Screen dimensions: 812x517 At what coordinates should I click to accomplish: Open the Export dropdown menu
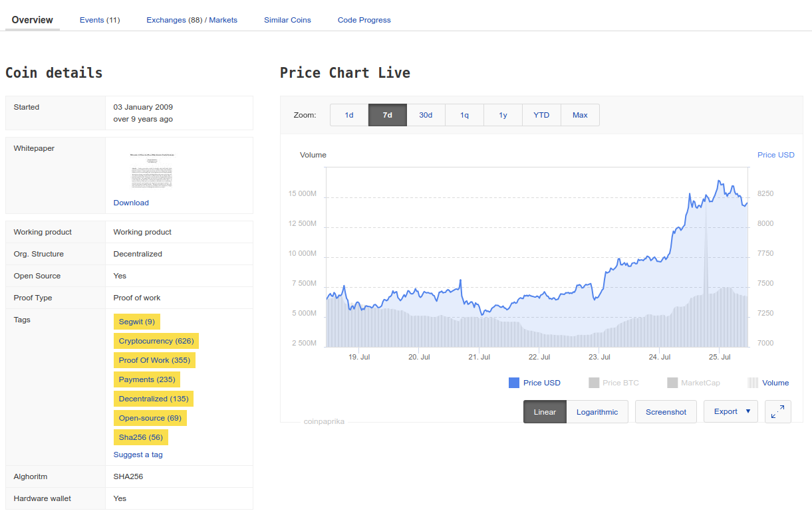[731, 412]
